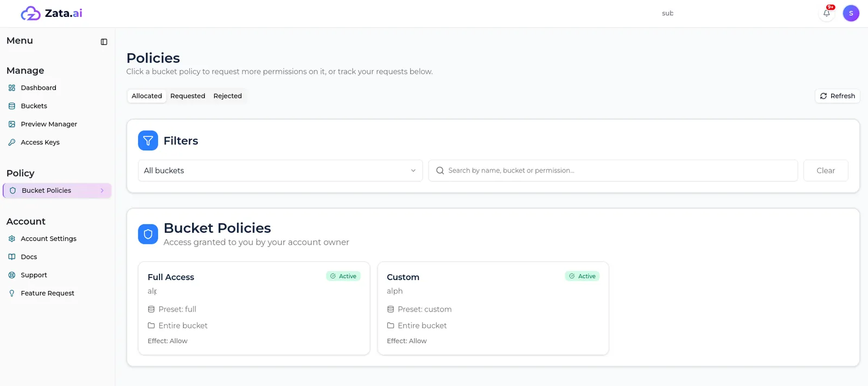Click the 'Preset: custom' text
The height and width of the screenshot is (386, 868).
pos(425,309)
